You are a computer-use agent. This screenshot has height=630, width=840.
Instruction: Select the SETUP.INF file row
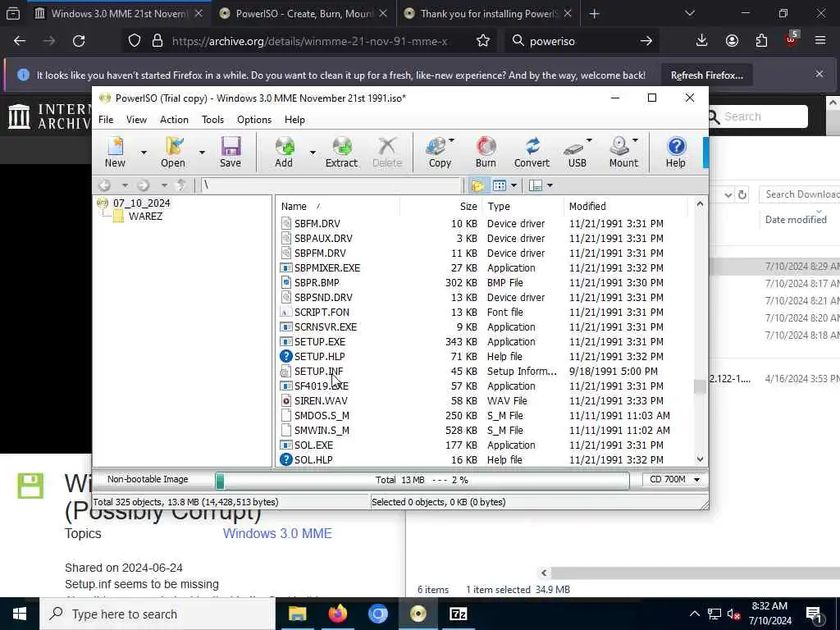pyautogui.click(x=482, y=372)
